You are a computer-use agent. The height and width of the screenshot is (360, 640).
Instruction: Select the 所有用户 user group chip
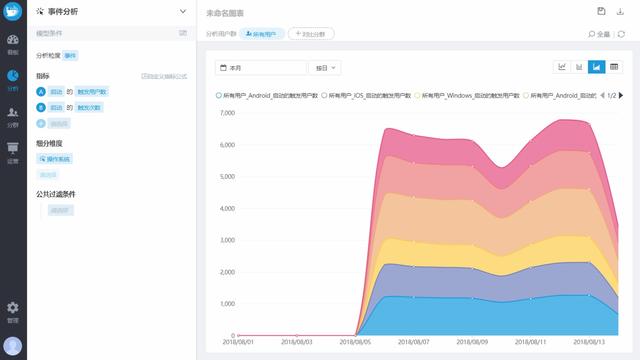click(x=262, y=34)
